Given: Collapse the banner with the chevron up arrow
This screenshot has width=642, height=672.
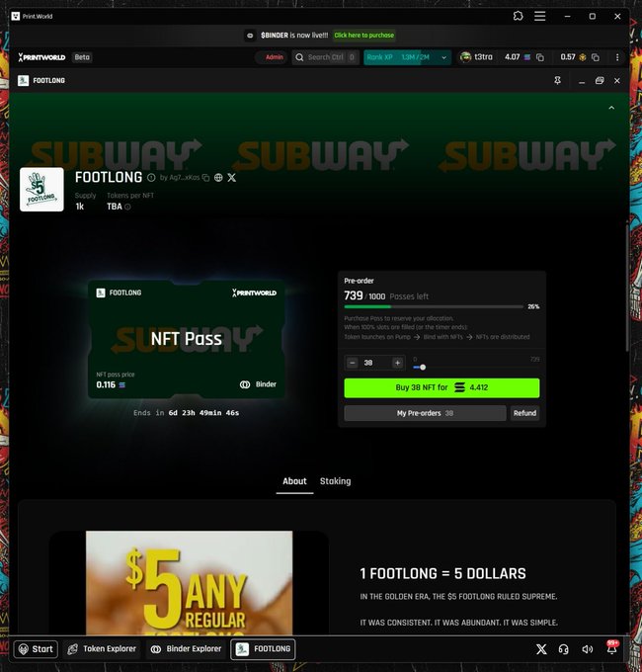Looking at the screenshot, I should coord(610,107).
